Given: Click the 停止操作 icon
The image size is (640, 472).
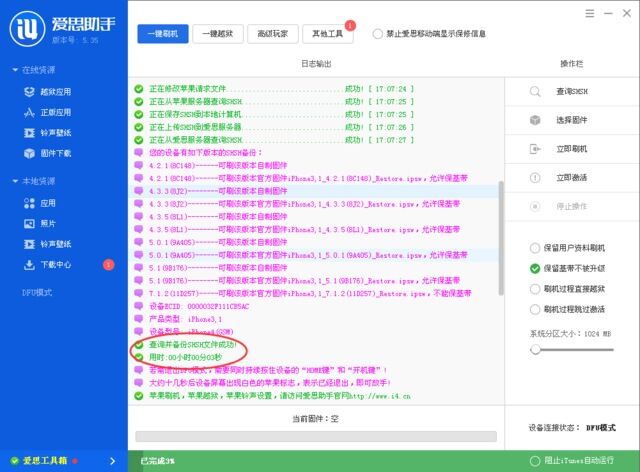Looking at the screenshot, I should (535, 206).
